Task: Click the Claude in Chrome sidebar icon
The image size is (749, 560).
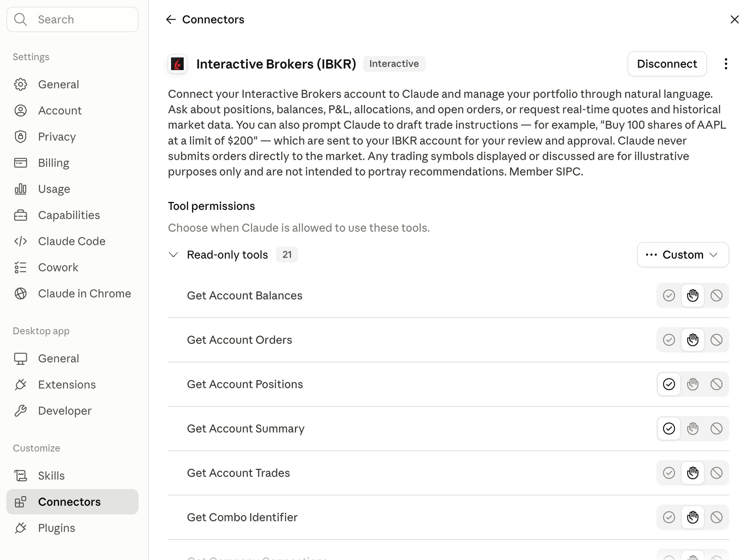Action: point(21,293)
